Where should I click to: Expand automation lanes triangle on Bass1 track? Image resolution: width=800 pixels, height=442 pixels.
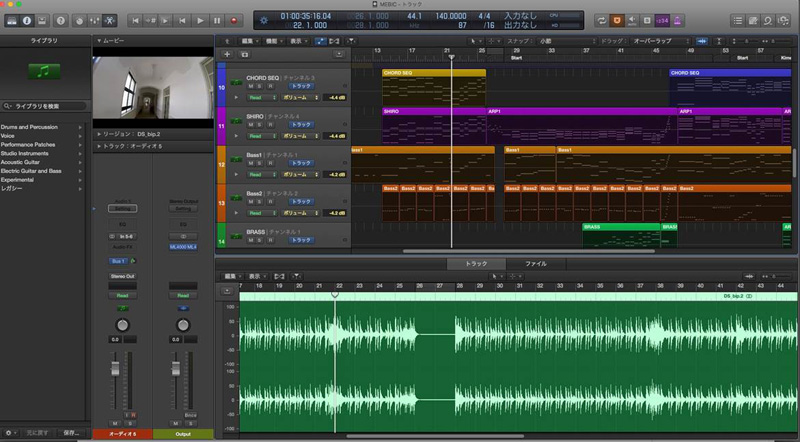point(236,175)
